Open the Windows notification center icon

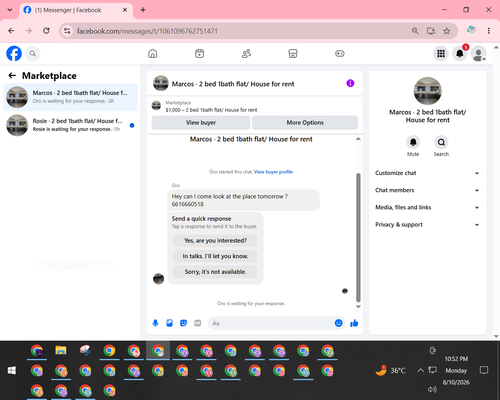[x=484, y=370]
